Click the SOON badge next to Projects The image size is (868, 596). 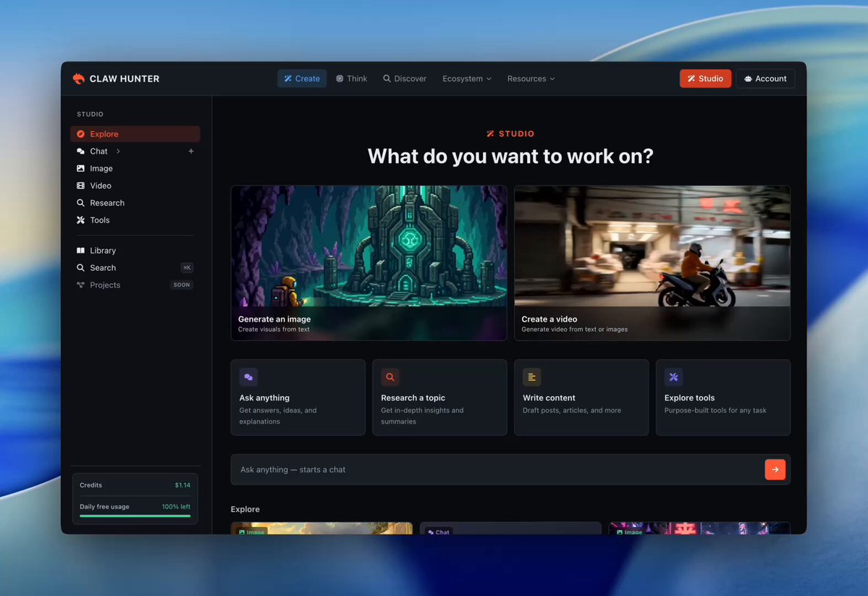click(182, 285)
